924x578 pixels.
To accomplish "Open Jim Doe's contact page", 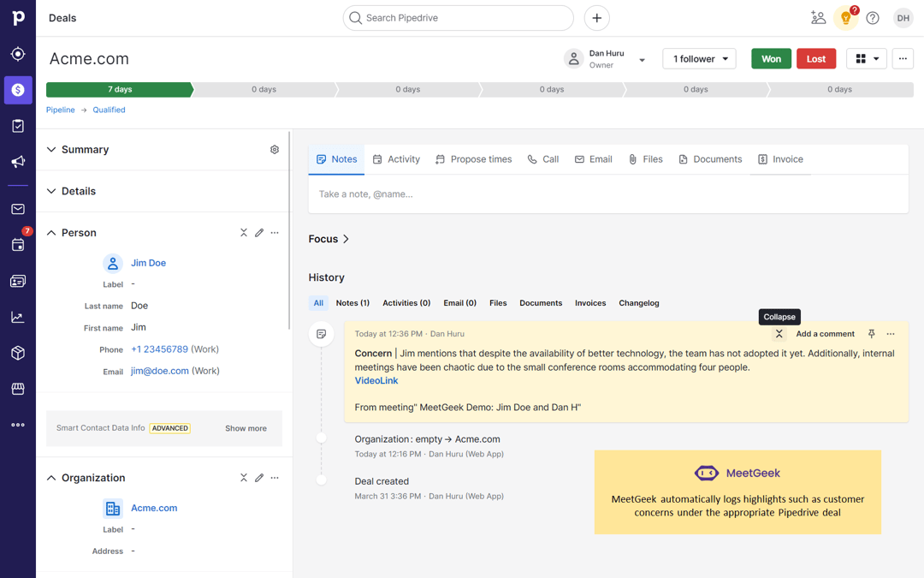I will tap(149, 263).
